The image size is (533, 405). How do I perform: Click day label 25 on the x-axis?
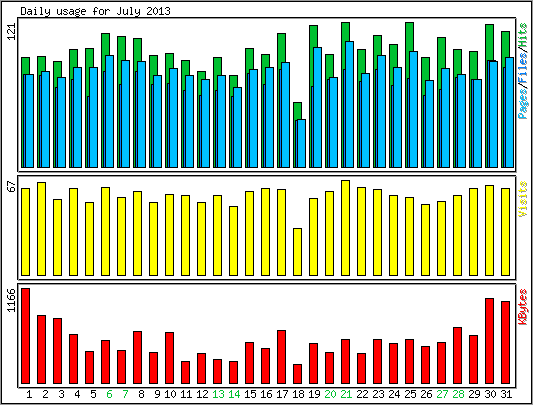pos(410,394)
